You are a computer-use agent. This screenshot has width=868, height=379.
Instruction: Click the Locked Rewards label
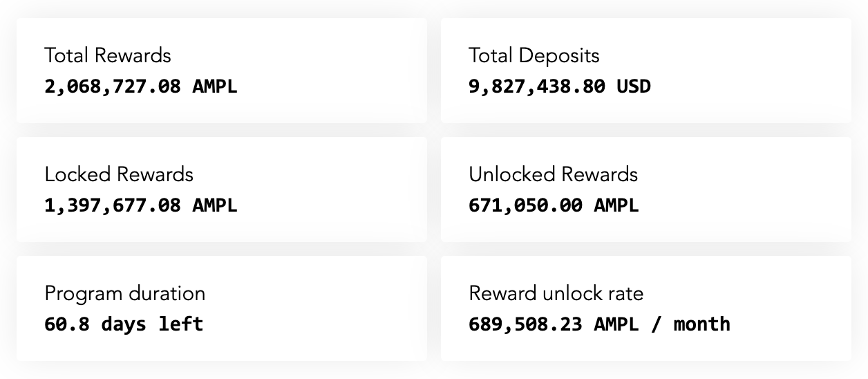click(119, 174)
